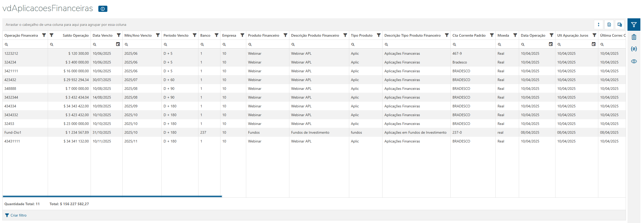Open the Data Vencto calendar picker
The height and width of the screenshot is (223, 644).
tap(118, 44)
